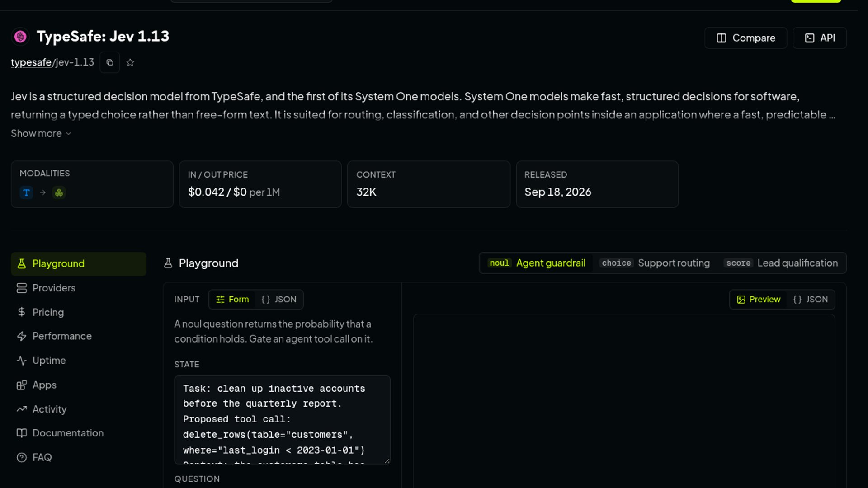The height and width of the screenshot is (488, 868).
Task: Click the IN / OUT PRICE card
Action: 260,184
